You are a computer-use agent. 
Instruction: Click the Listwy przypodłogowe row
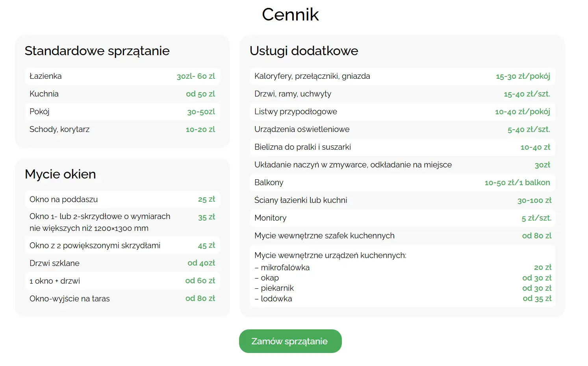coord(403,111)
